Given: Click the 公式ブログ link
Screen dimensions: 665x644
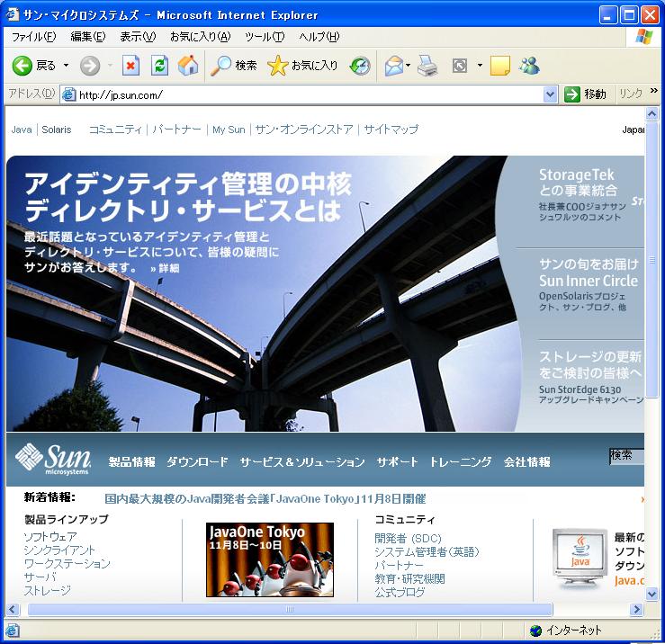Looking at the screenshot, I should [x=400, y=592].
